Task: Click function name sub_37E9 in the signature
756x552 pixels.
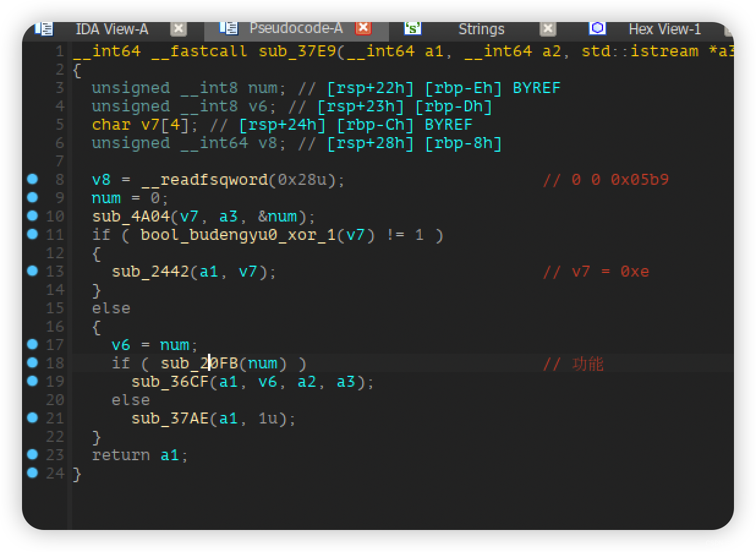Action: tap(297, 51)
